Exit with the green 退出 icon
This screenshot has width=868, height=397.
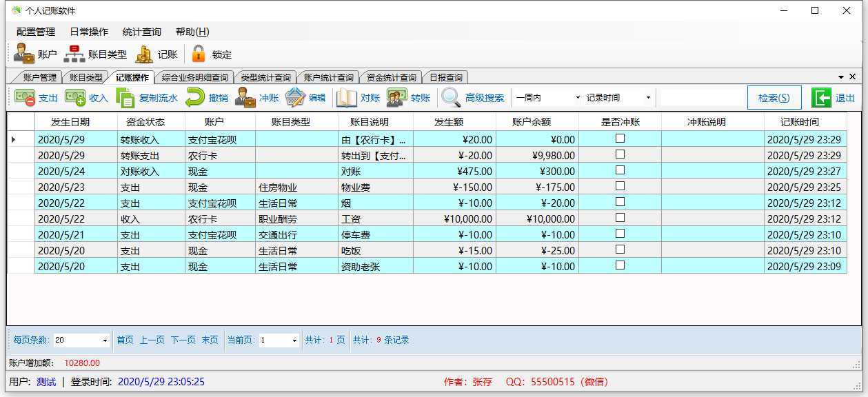coord(821,98)
